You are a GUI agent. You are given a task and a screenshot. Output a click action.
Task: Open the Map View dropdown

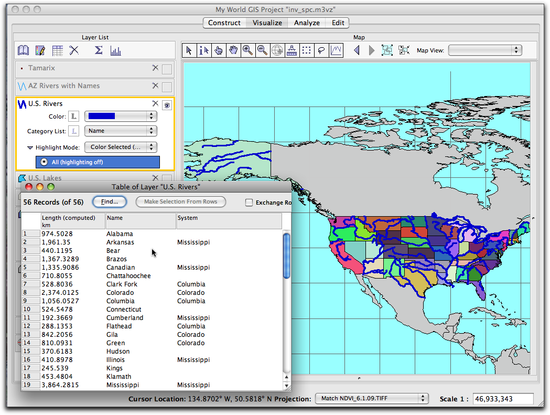click(485, 50)
